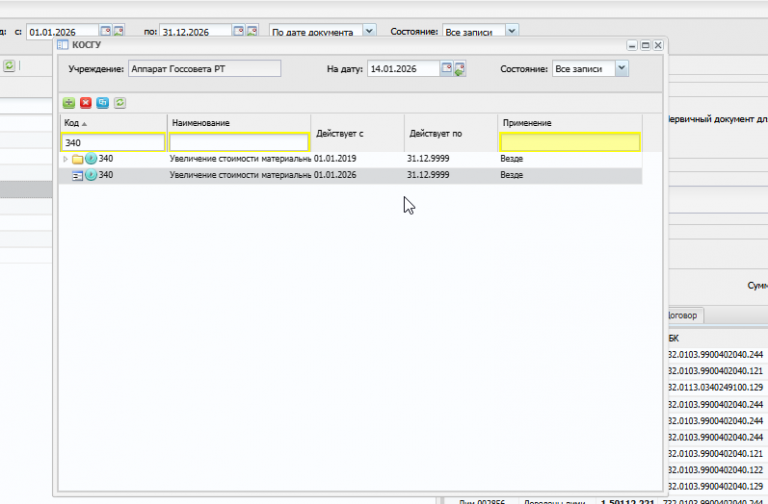
Task: Minimize the КОСГУ window
Action: [x=632, y=45]
